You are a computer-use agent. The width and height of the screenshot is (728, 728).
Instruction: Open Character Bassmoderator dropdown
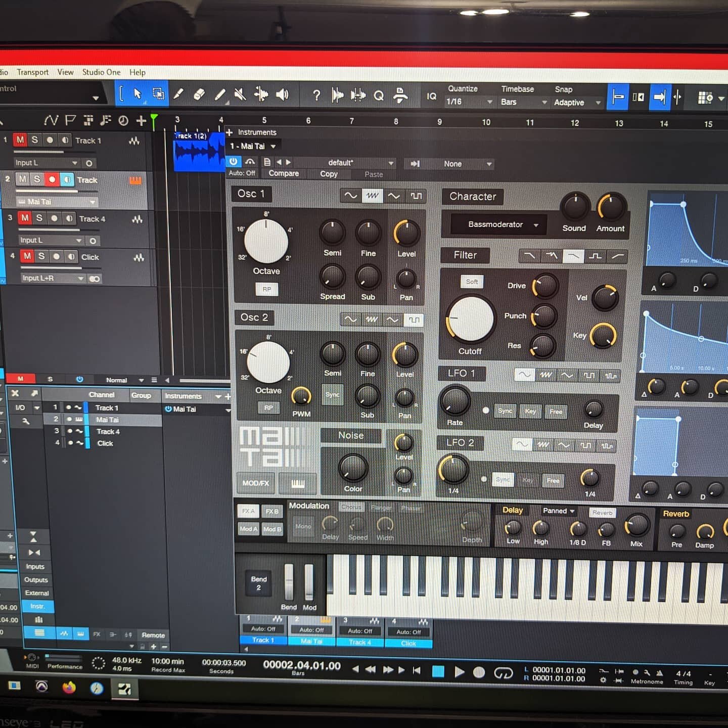(x=498, y=224)
